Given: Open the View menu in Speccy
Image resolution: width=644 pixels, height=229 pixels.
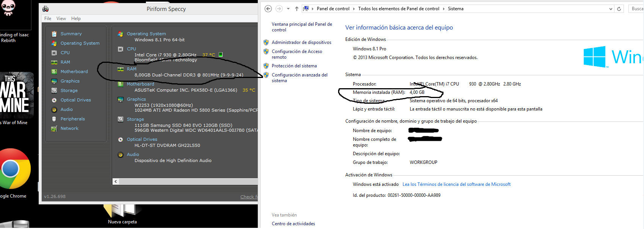Looking at the screenshot, I should [x=61, y=19].
